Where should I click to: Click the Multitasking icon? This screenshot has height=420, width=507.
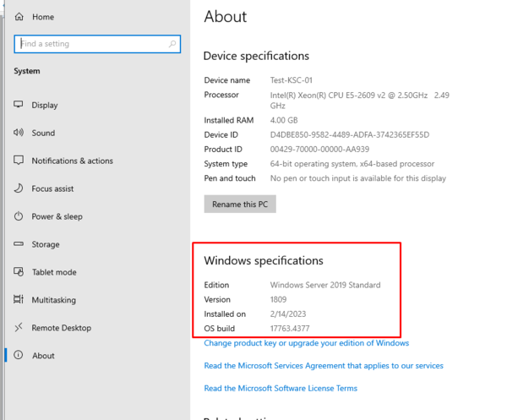click(x=19, y=300)
